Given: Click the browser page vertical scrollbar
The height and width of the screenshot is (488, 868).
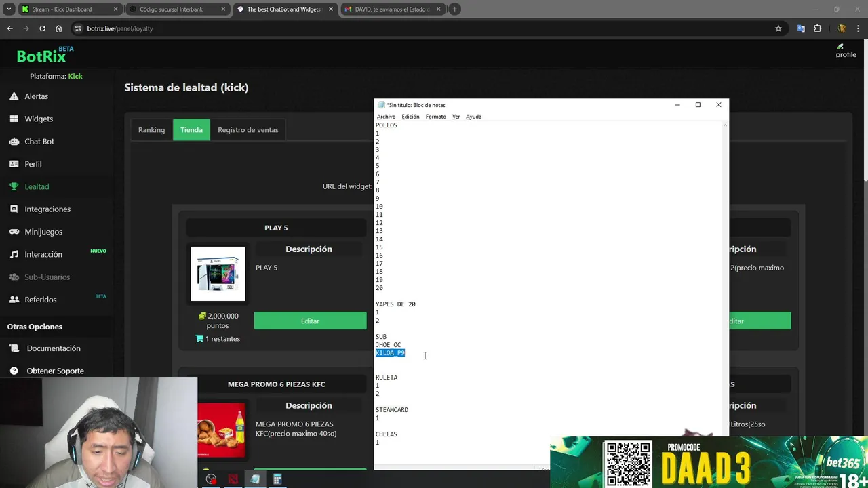Looking at the screenshot, I should coord(865,112).
